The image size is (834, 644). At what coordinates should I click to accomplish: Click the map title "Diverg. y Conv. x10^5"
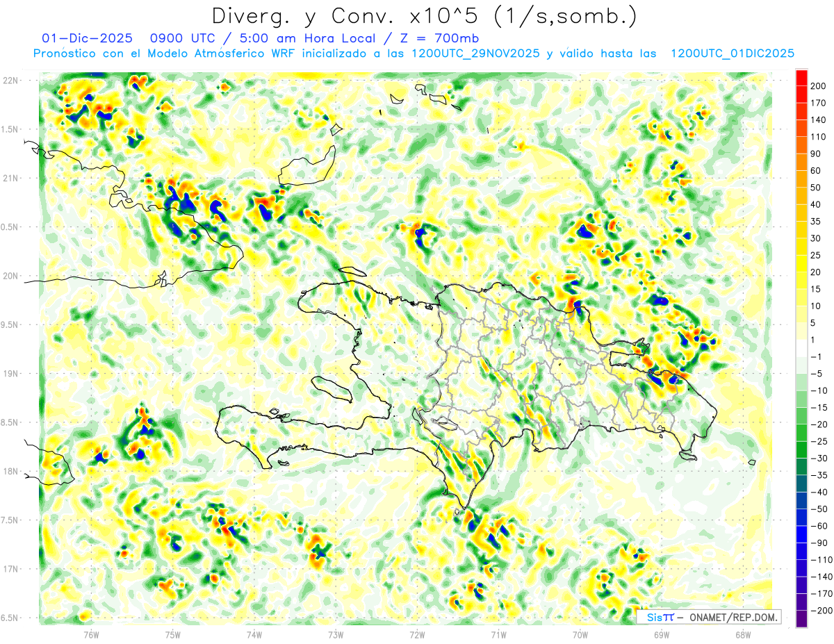pos(345,16)
